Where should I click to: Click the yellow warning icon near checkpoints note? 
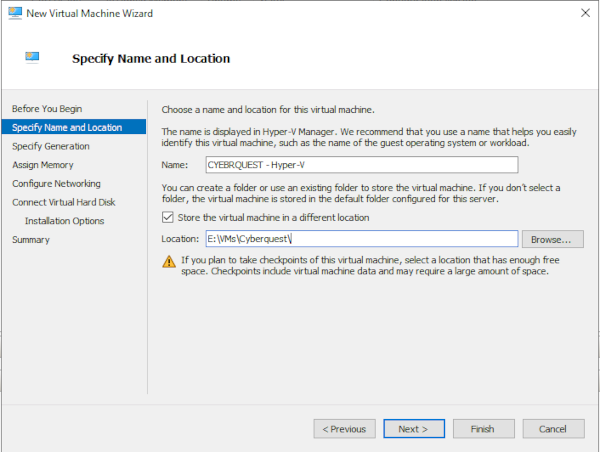pos(168,263)
